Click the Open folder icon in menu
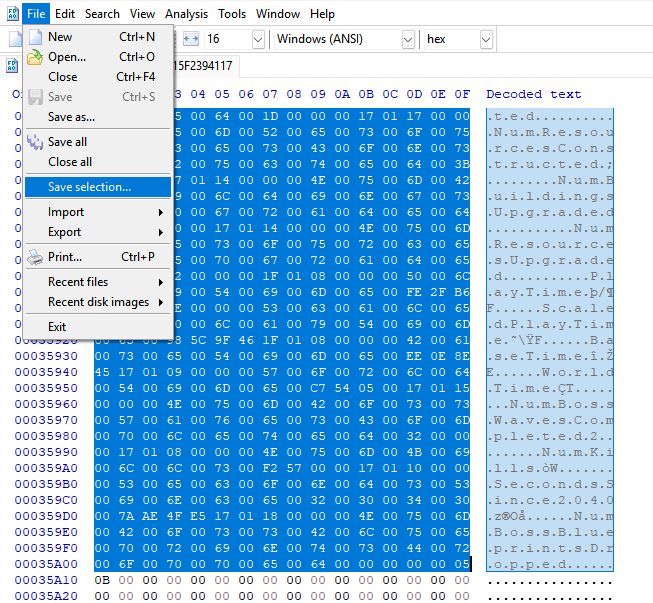This screenshot has width=653, height=603. 34,57
